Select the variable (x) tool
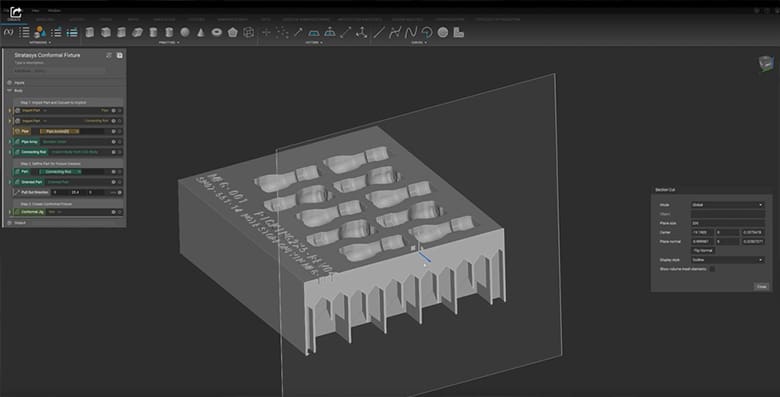 coord(8,32)
